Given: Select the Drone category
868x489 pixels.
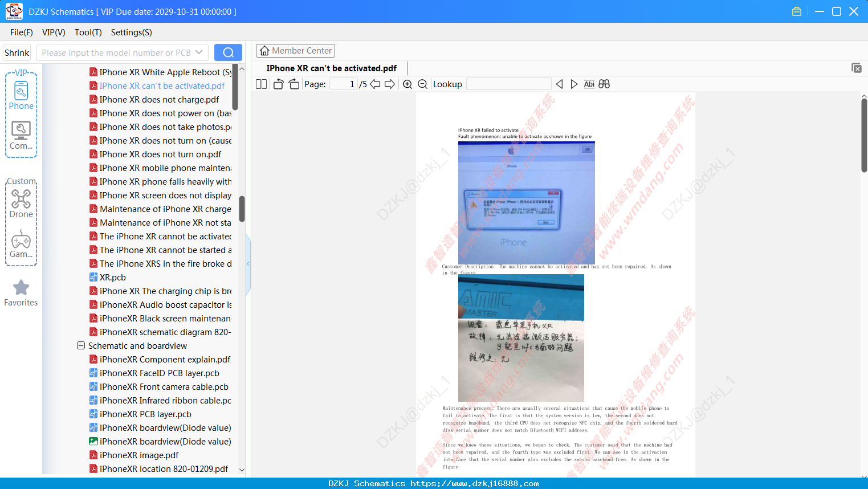Looking at the screenshot, I should point(21,203).
